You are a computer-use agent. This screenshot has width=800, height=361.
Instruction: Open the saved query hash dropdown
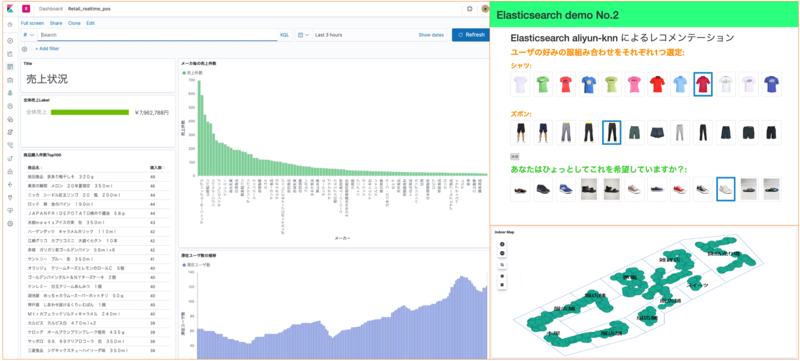(x=29, y=35)
